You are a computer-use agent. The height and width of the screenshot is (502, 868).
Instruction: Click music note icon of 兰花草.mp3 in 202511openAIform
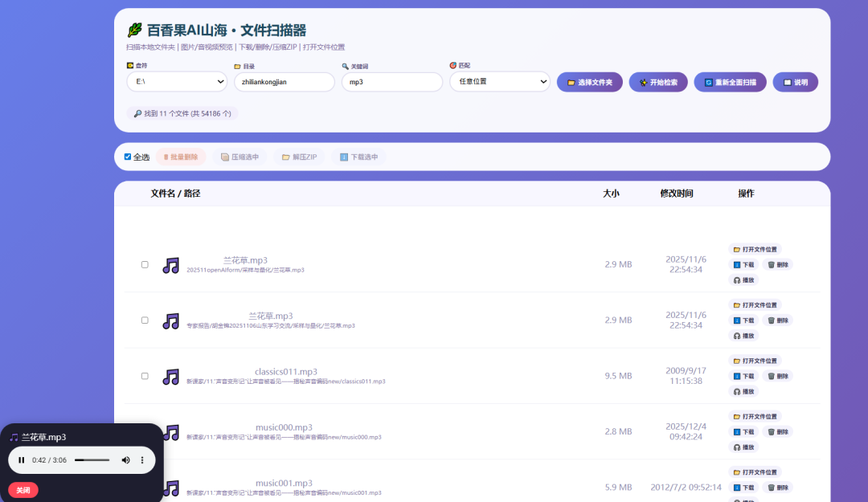click(x=171, y=265)
